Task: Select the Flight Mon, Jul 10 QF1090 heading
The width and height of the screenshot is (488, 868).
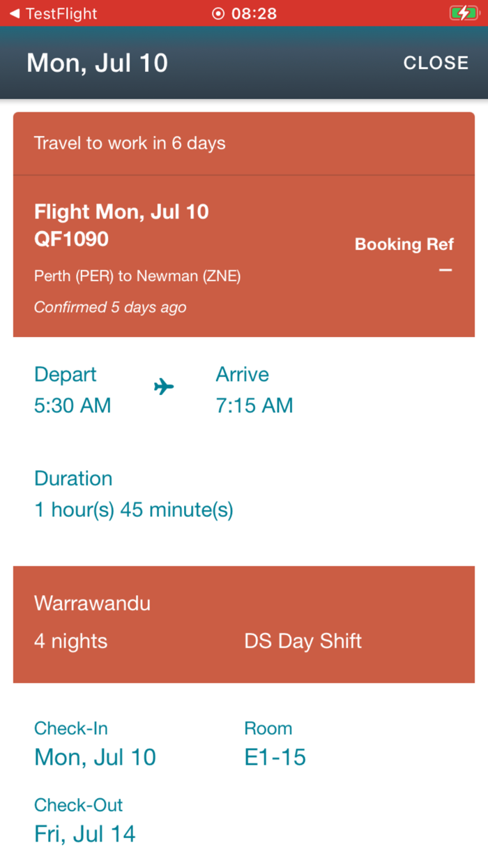Action: (x=121, y=225)
